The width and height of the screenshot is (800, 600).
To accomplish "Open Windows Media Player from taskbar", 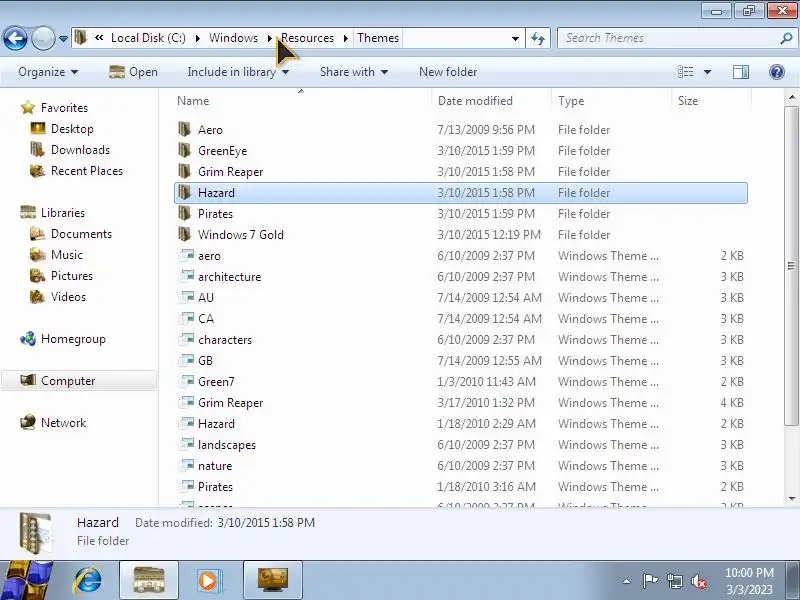I will point(208,580).
